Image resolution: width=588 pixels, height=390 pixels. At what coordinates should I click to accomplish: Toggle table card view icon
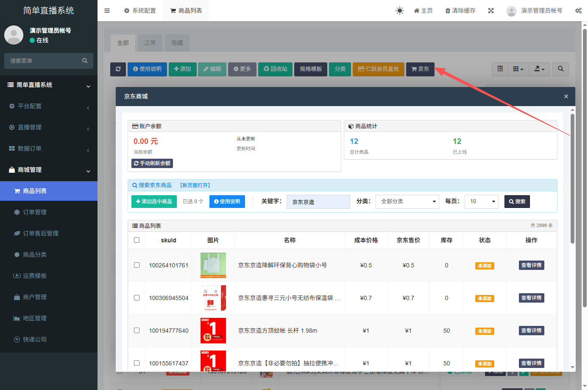click(500, 69)
